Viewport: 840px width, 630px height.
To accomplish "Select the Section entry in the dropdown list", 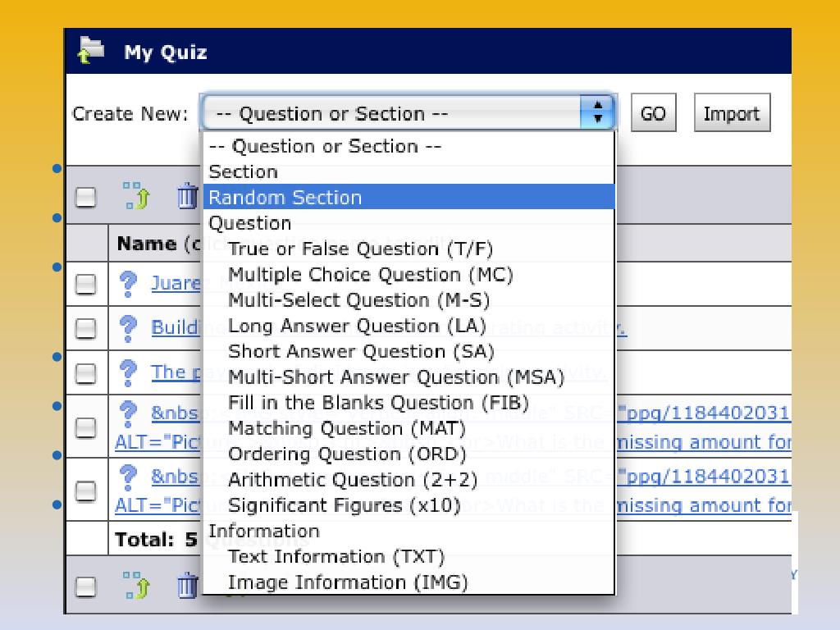I will [243, 172].
